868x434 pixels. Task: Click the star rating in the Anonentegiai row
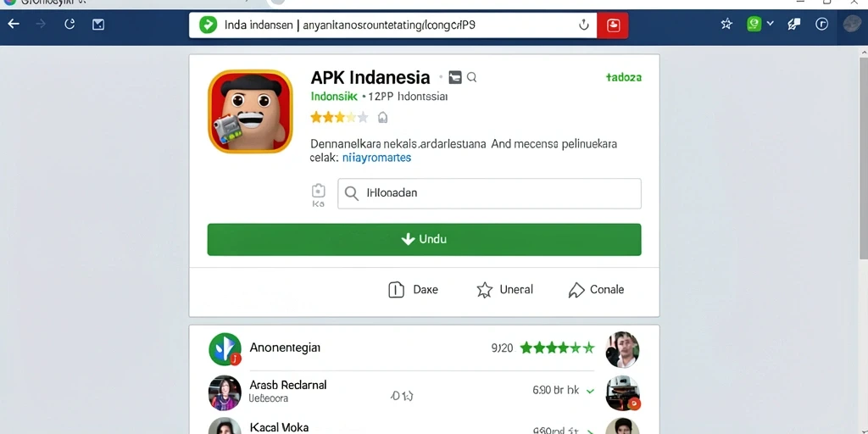(557, 348)
